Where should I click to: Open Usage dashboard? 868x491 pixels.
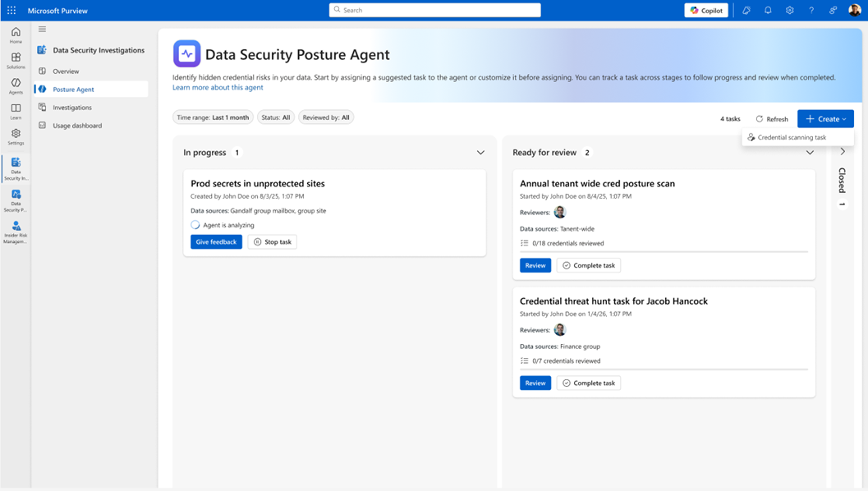(x=91, y=126)
